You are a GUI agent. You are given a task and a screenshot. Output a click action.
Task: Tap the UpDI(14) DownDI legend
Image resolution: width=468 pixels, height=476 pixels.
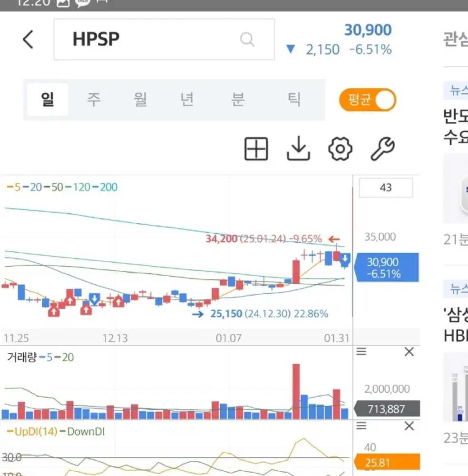click(56, 431)
